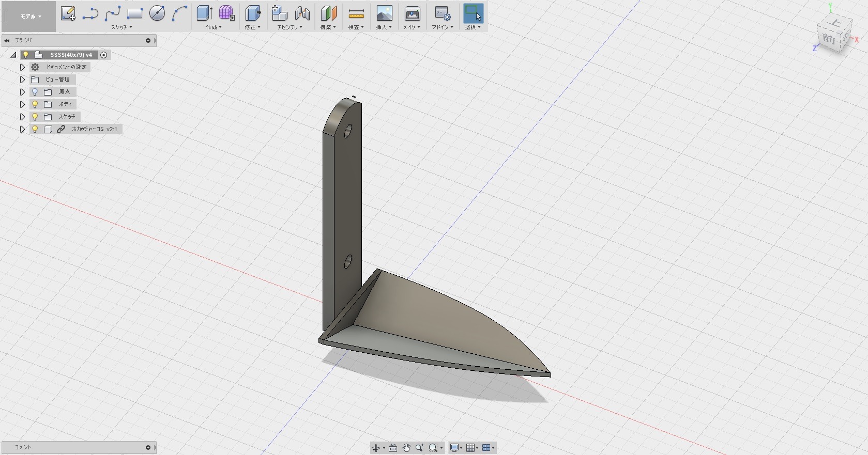This screenshot has width=868, height=455.
Task: Click the Grid and Snaps icon
Action: coord(470,448)
